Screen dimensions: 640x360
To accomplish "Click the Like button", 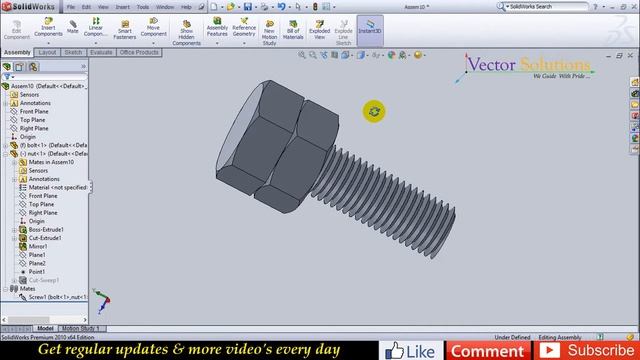I will 411,351.
